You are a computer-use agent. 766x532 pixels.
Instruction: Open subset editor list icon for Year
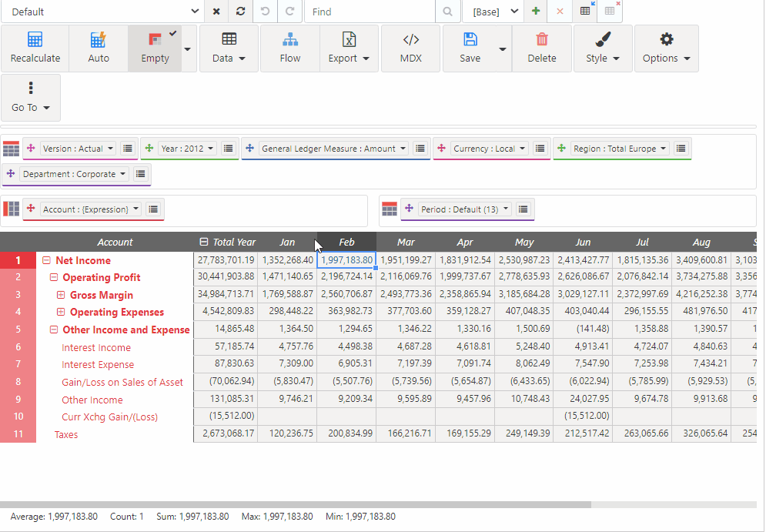pyautogui.click(x=229, y=149)
